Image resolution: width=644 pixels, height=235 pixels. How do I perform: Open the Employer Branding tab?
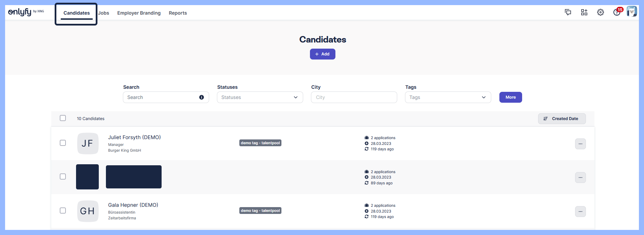(139, 13)
